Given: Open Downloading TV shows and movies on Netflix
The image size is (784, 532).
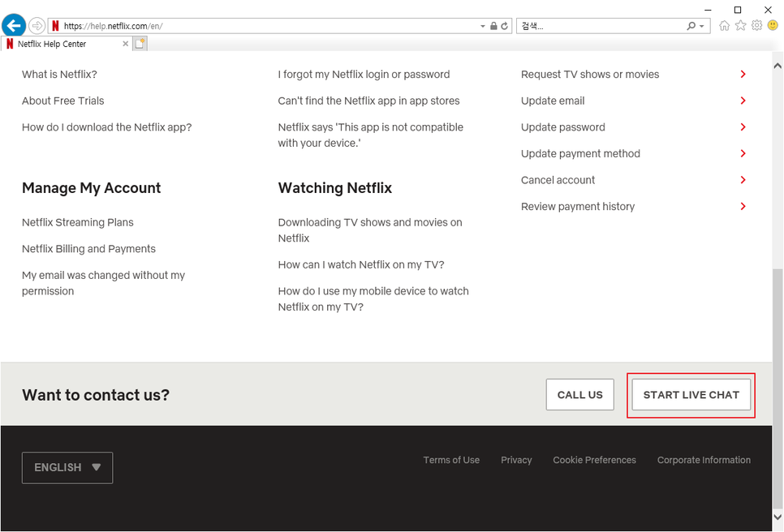Looking at the screenshot, I should point(370,230).
